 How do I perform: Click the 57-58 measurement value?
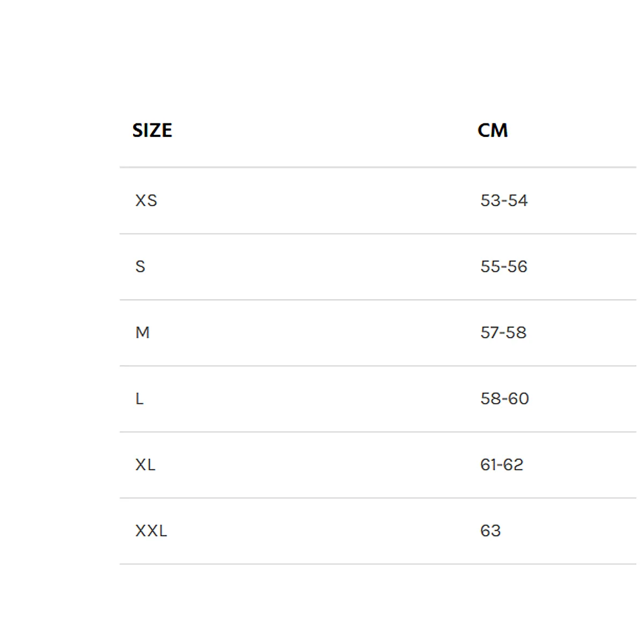point(503,332)
